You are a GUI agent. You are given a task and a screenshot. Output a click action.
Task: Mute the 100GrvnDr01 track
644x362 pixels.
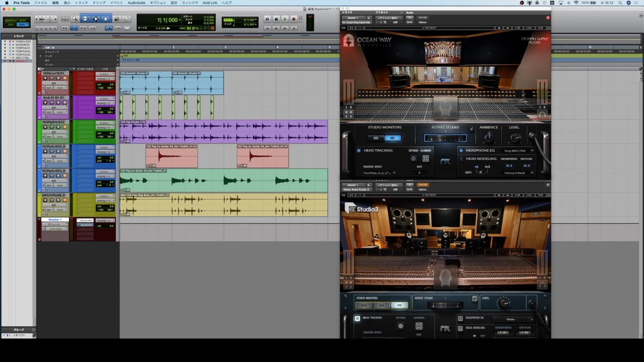pos(65,78)
